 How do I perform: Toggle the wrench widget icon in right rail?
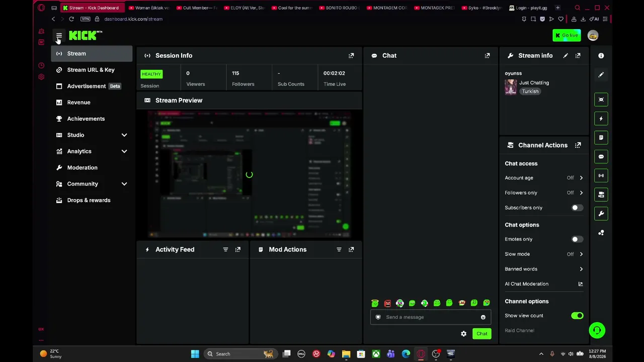[601, 214]
